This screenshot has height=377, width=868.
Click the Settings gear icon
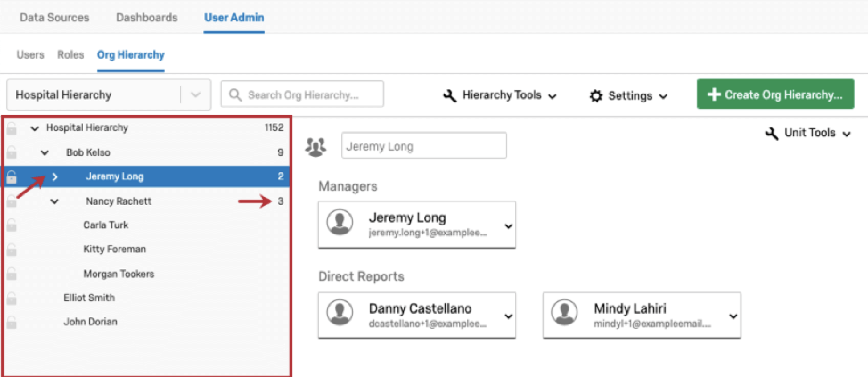(596, 96)
